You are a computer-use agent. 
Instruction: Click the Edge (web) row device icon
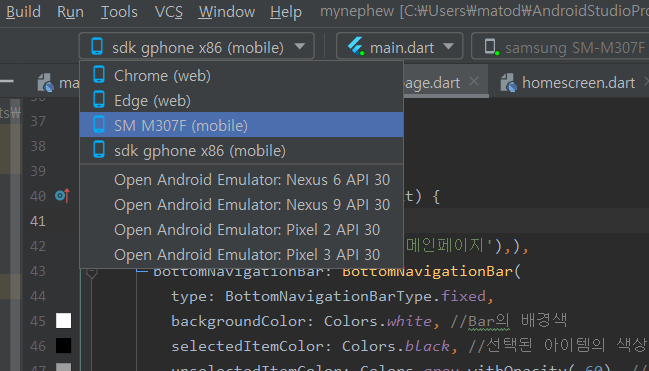[x=99, y=99]
